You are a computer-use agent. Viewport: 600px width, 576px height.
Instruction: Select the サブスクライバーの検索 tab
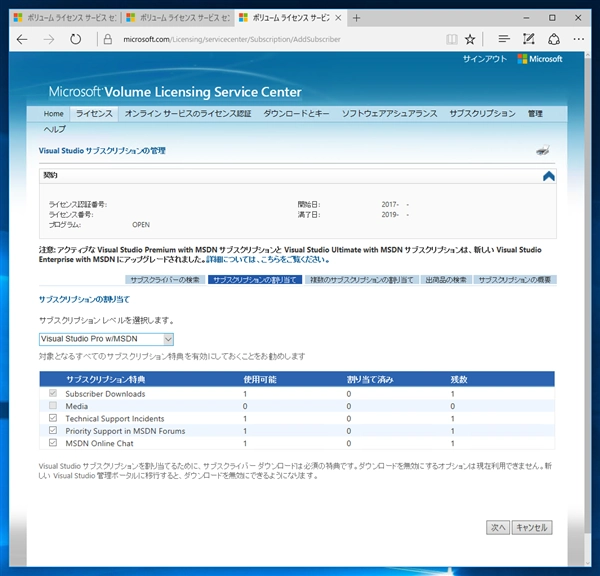coord(165,280)
